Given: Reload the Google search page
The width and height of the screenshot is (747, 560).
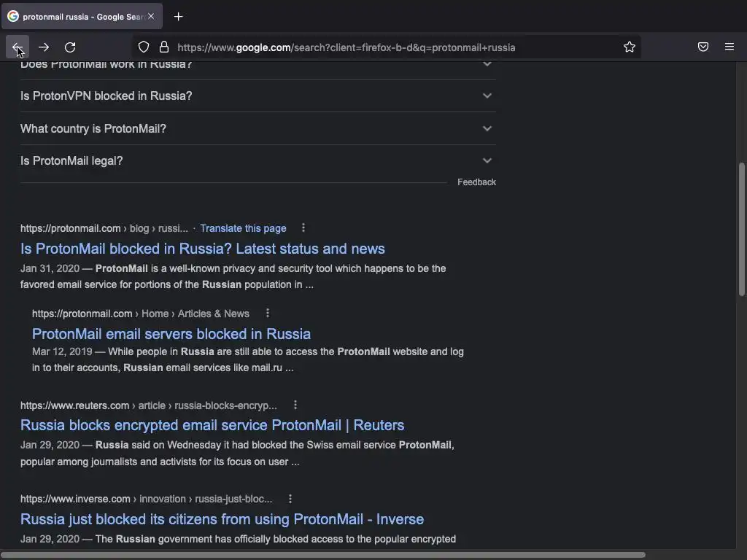Looking at the screenshot, I should (70, 47).
